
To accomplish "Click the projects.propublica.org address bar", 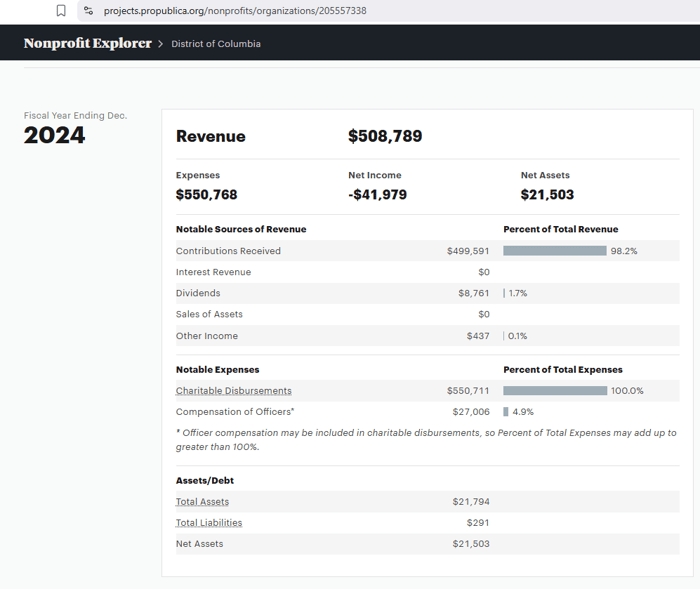I will 235,10.
